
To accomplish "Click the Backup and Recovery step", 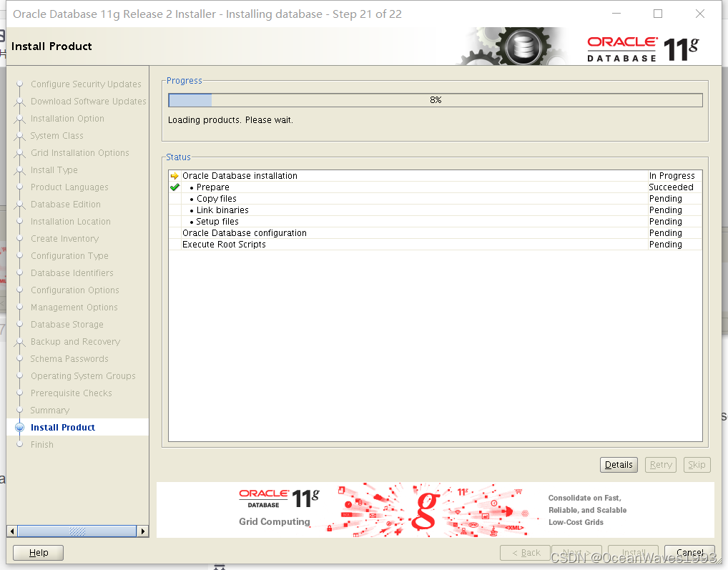I will pos(75,342).
